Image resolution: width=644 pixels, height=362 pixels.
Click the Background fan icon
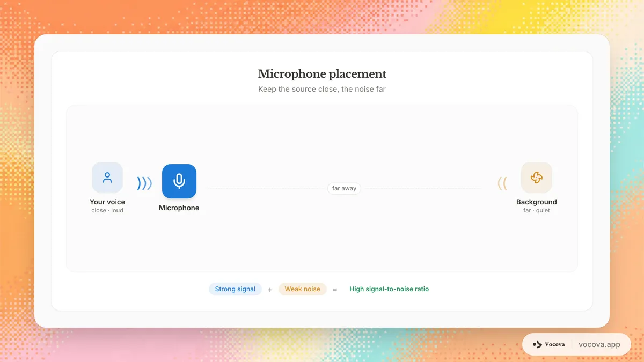[x=537, y=178]
